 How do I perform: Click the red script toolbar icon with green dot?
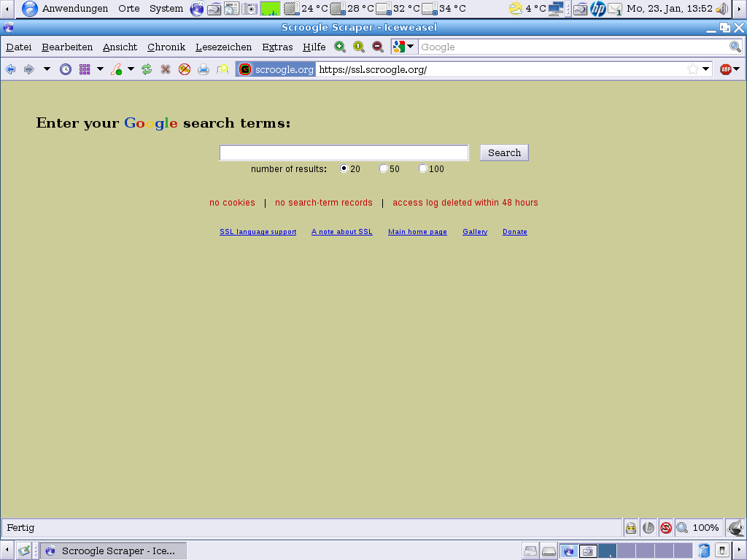click(116, 69)
